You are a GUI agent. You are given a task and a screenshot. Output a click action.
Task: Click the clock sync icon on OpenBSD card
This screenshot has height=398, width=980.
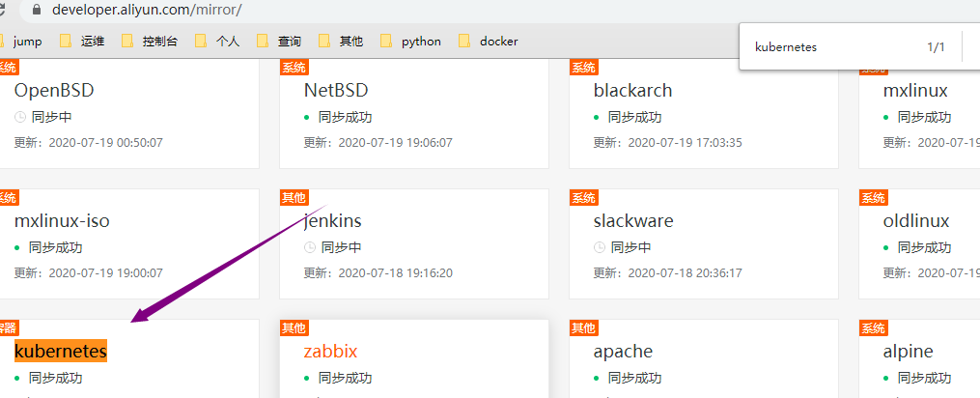point(20,118)
